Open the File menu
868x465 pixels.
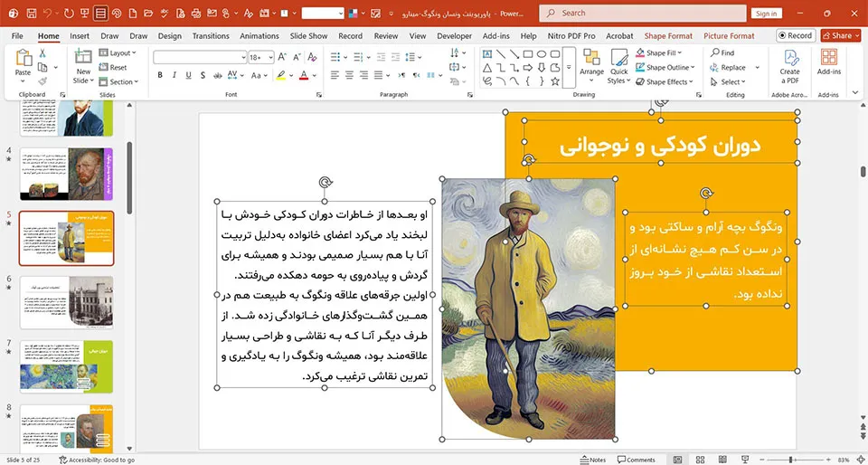[17, 36]
